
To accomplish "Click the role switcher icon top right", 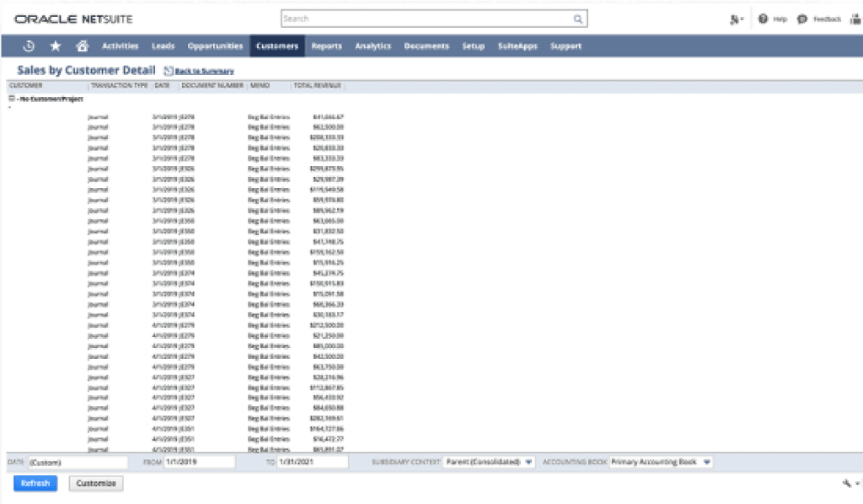I will [736, 18].
